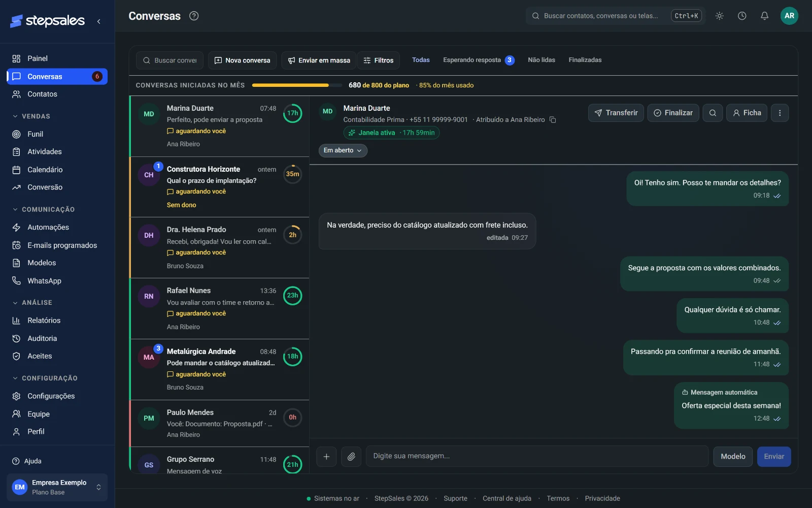Click Transferir for this conversation
The image size is (812, 508).
pyautogui.click(x=616, y=113)
